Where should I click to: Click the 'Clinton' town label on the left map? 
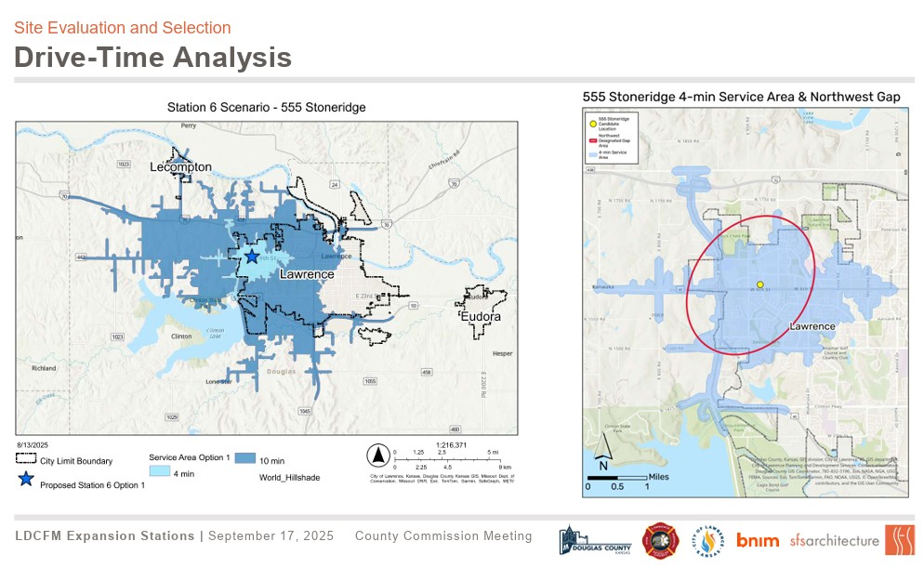coord(181,336)
